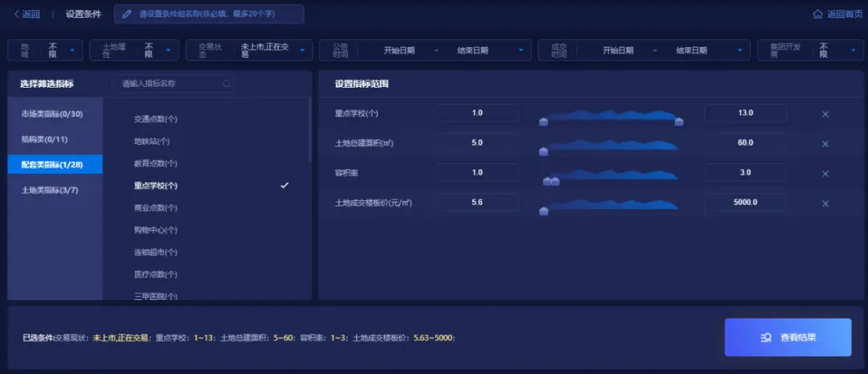Remove the 土地成交楼板价 range row
The width and height of the screenshot is (868, 374).
825,203
